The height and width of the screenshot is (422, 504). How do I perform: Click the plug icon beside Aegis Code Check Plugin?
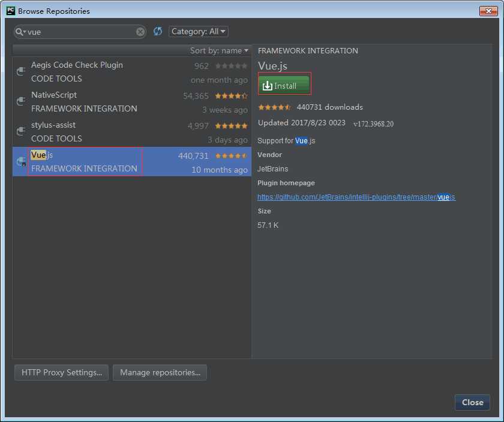tap(21, 71)
